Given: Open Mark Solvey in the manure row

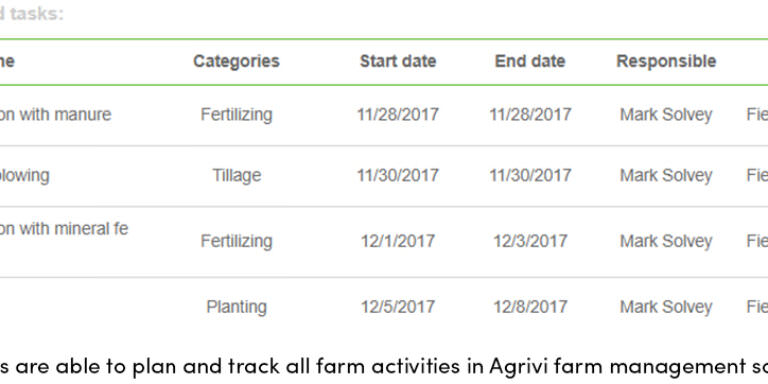Looking at the screenshot, I should (x=666, y=115).
